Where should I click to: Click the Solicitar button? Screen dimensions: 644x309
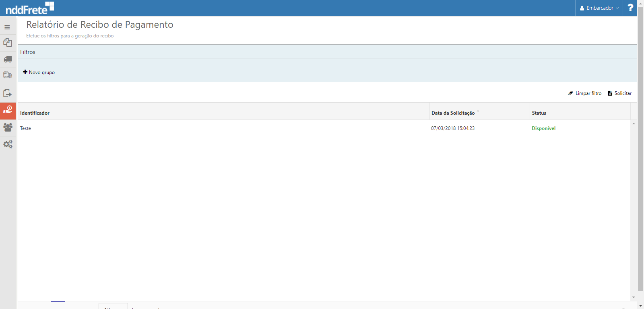[619, 93]
